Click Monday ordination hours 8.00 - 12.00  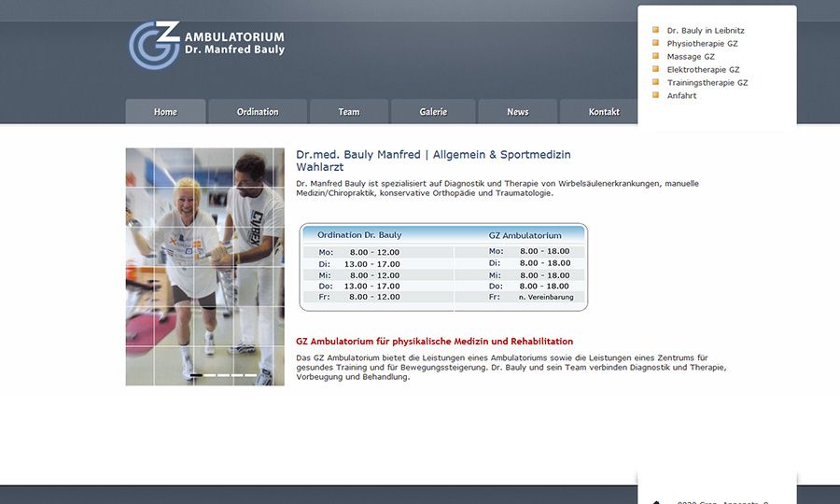pyautogui.click(x=374, y=252)
